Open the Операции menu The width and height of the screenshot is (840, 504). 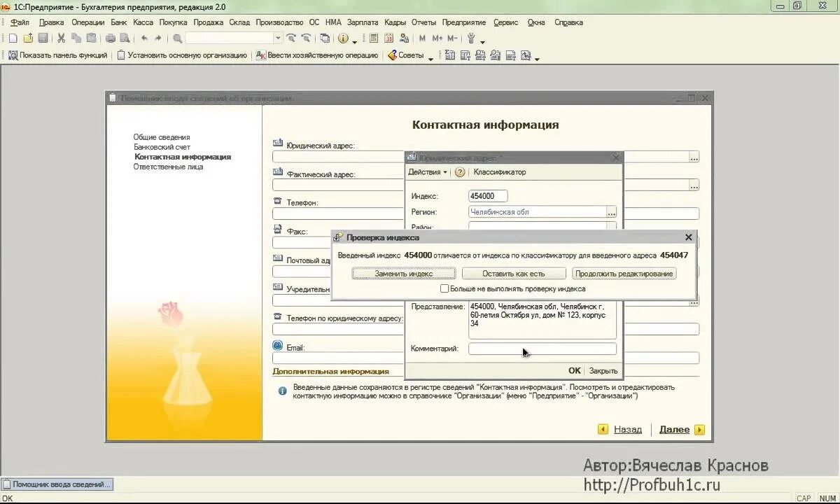(x=87, y=22)
